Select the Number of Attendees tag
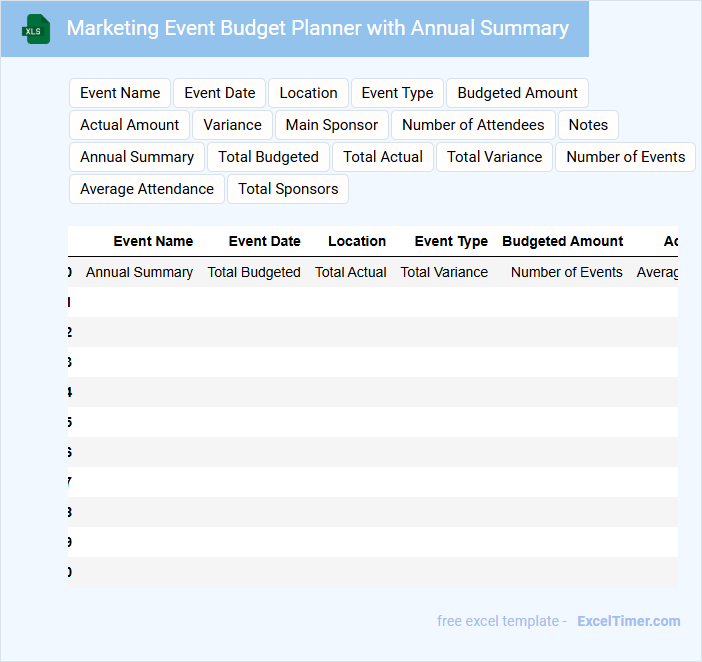Screen dimensions: 702x662 point(473,125)
